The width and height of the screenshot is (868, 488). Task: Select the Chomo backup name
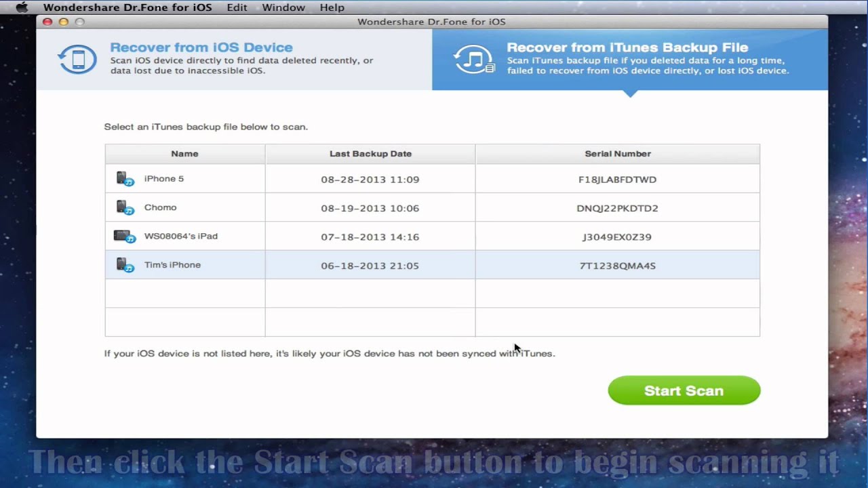(x=160, y=207)
